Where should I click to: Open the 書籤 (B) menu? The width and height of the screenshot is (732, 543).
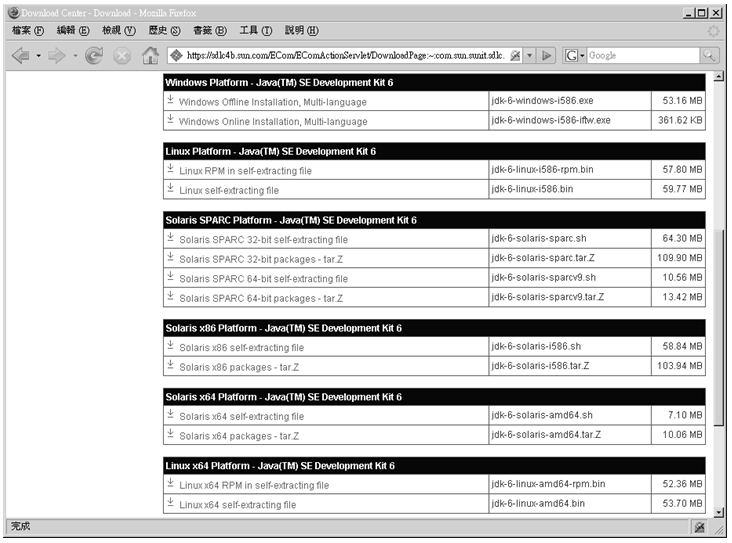[210, 30]
